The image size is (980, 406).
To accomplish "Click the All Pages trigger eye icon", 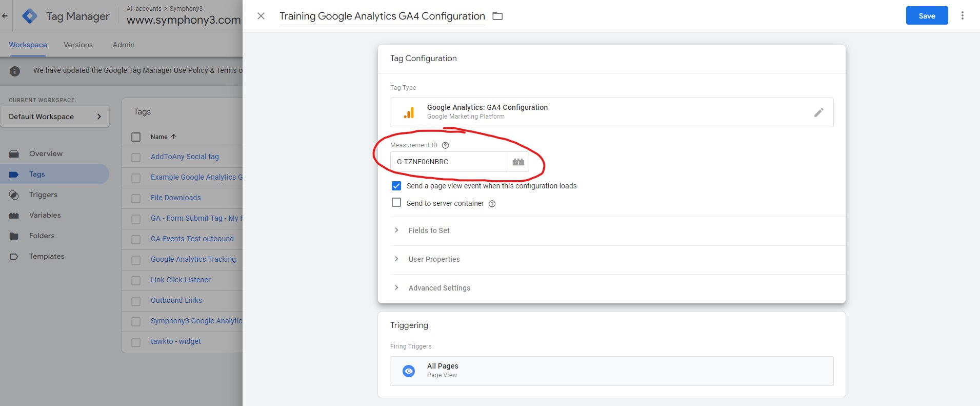I will tap(409, 371).
